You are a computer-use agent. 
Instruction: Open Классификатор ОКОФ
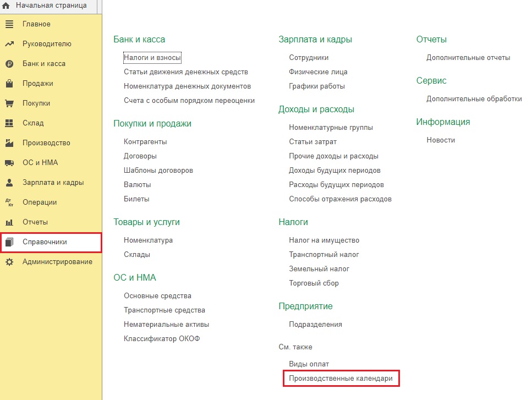pyautogui.click(x=162, y=338)
